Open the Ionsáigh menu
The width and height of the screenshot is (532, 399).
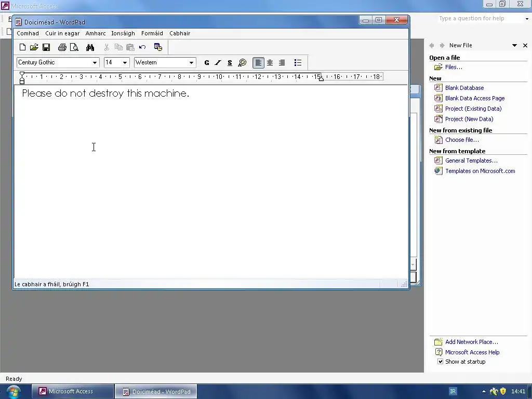123,33
